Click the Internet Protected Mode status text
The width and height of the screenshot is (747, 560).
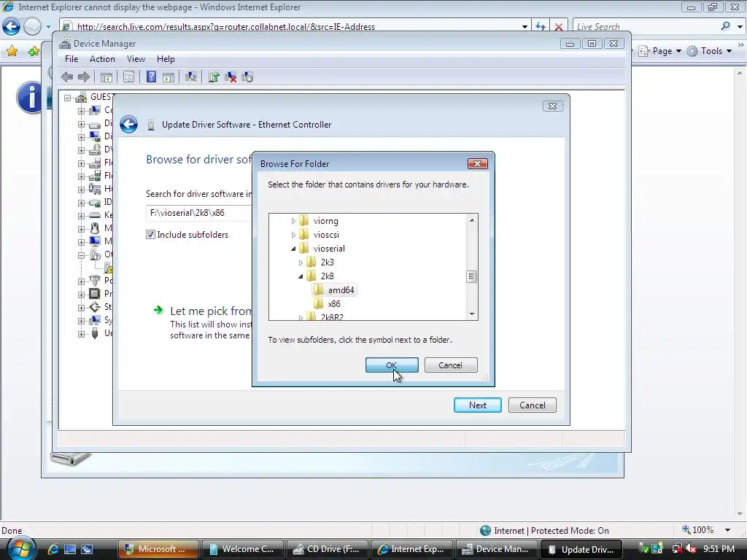(551, 531)
